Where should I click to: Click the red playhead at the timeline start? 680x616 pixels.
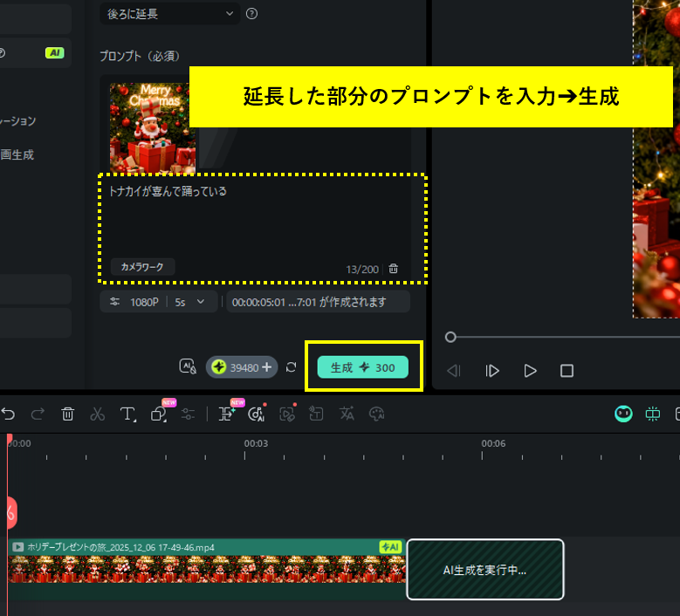tap(9, 439)
